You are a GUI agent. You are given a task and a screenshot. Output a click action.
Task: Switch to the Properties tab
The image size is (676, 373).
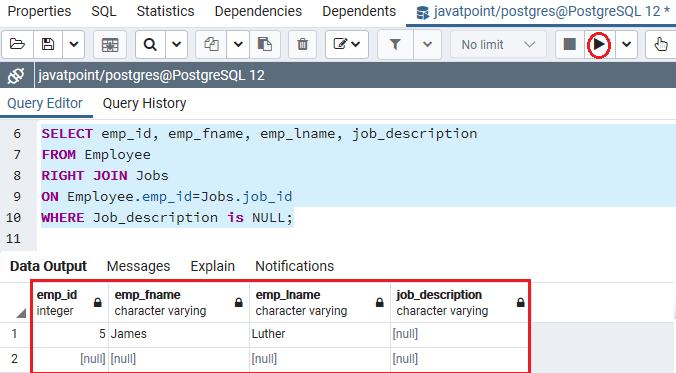39,11
